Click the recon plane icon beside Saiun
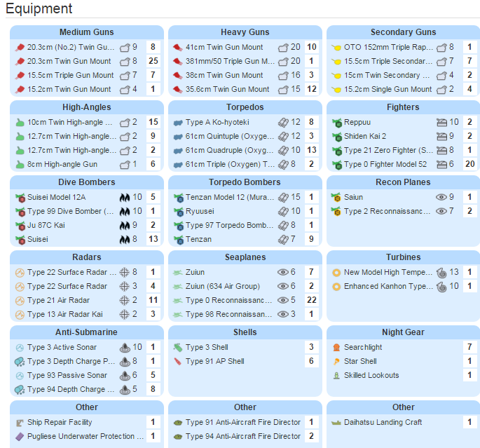 [336, 198]
